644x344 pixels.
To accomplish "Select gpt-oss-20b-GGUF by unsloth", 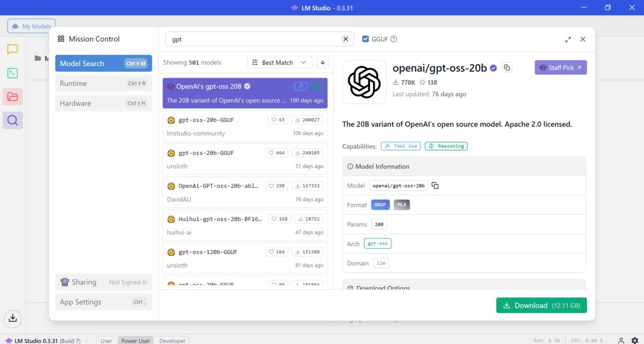I will tap(245, 159).
